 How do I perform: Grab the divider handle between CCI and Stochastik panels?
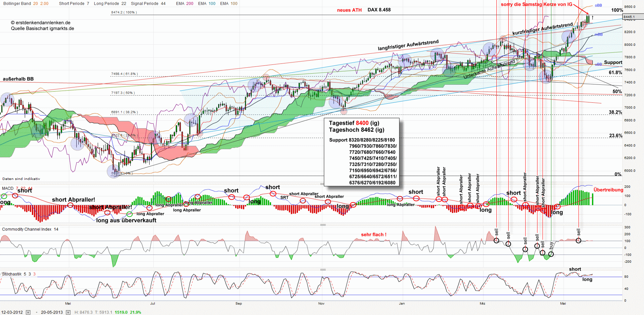pos(323,270)
